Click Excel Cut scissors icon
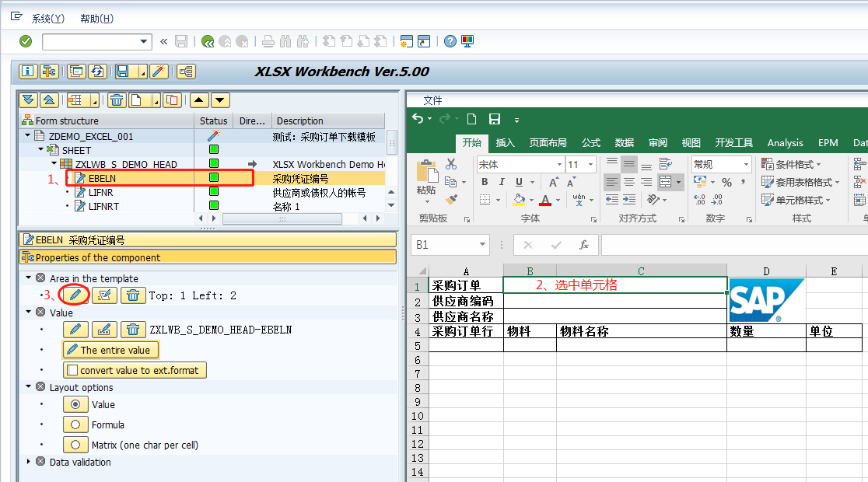Viewport: 868px width, 482px height. (x=451, y=164)
